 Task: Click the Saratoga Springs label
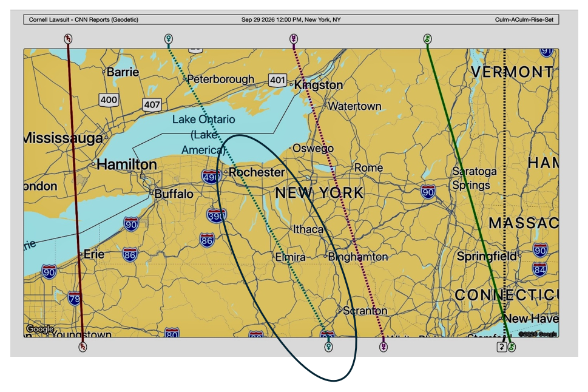[x=474, y=178]
